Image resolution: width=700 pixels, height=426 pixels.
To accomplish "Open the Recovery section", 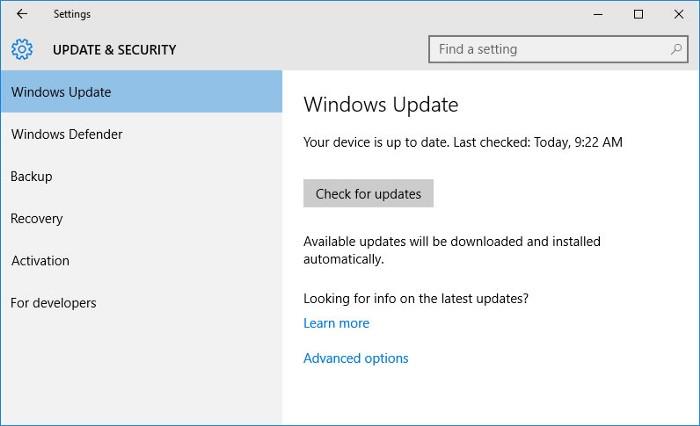I will click(142, 218).
